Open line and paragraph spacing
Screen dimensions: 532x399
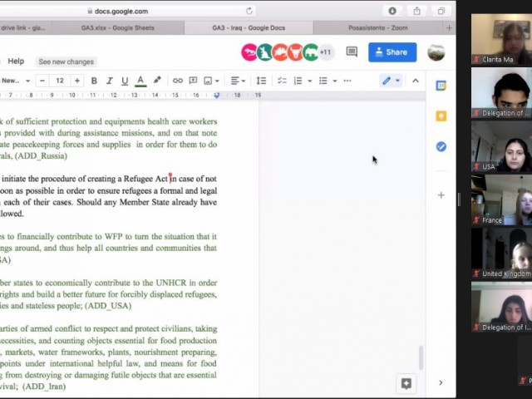click(x=261, y=81)
